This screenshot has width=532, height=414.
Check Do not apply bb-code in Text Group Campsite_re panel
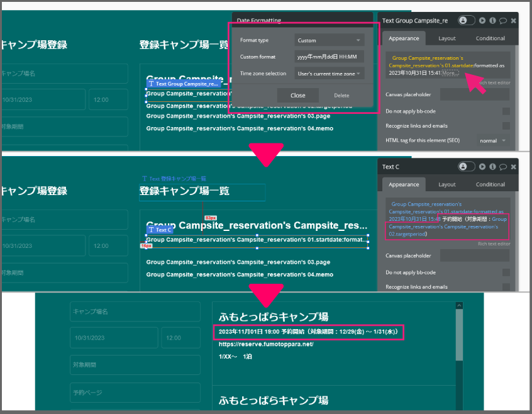(506, 111)
